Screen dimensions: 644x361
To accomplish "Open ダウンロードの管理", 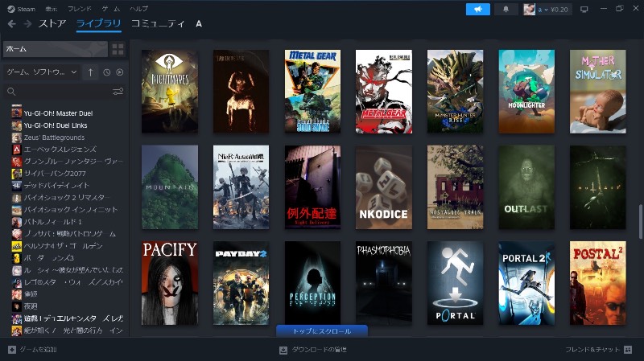I will [x=319, y=350].
